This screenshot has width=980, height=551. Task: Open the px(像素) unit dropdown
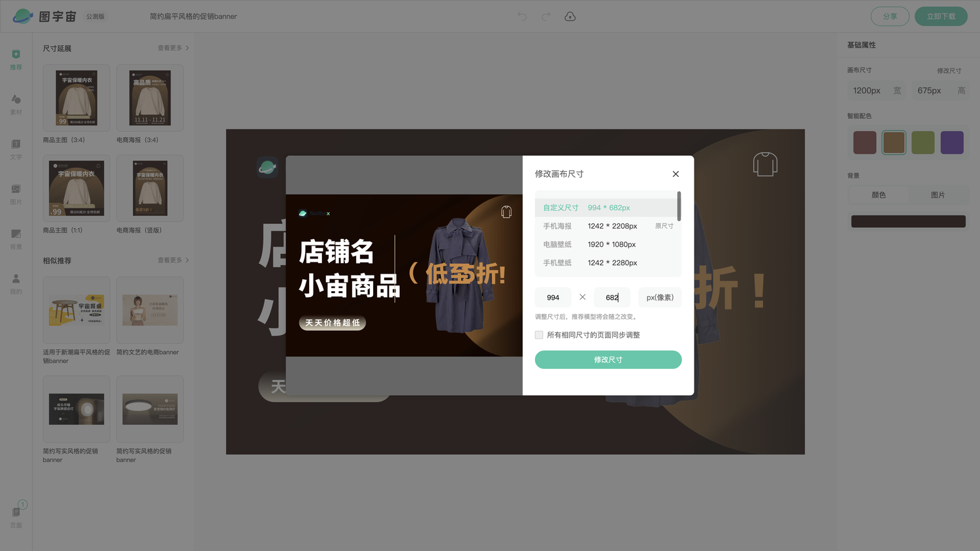tap(660, 297)
